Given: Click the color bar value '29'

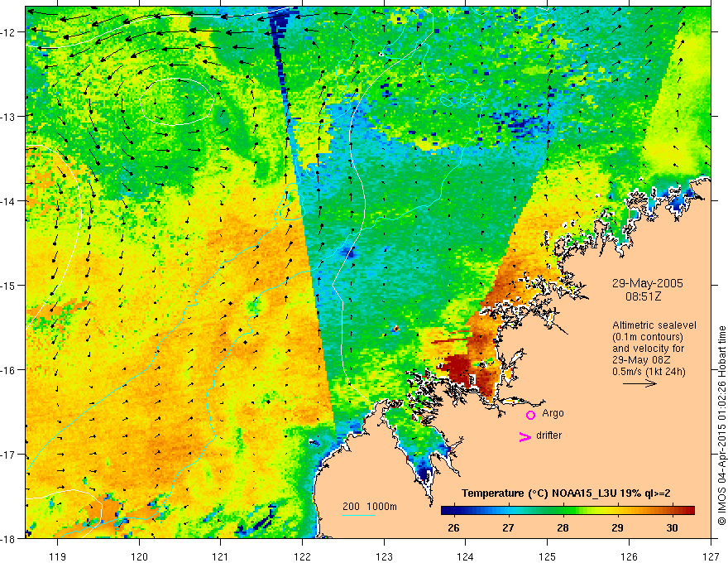Looking at the screenshot, I should (x=617, y=528).
